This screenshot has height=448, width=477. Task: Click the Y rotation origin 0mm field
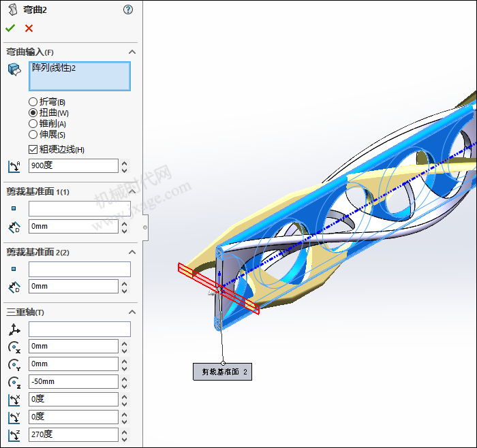coord(74,364)
